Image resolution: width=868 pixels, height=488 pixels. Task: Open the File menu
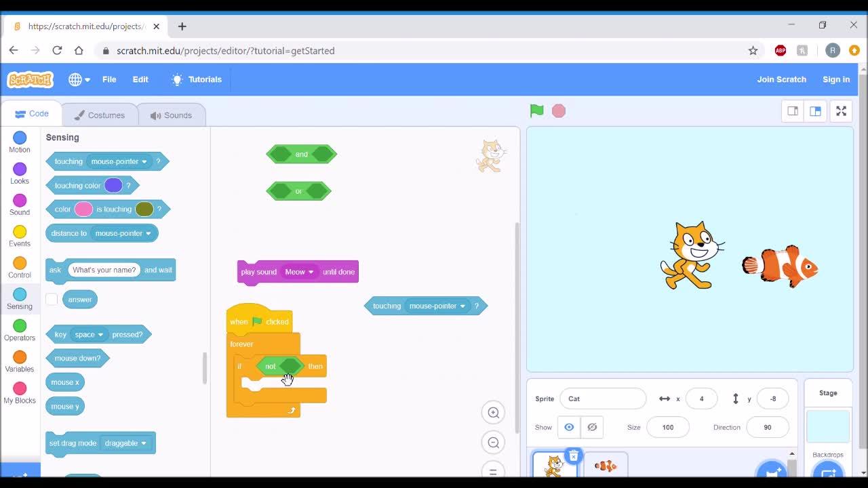point(109,79)
